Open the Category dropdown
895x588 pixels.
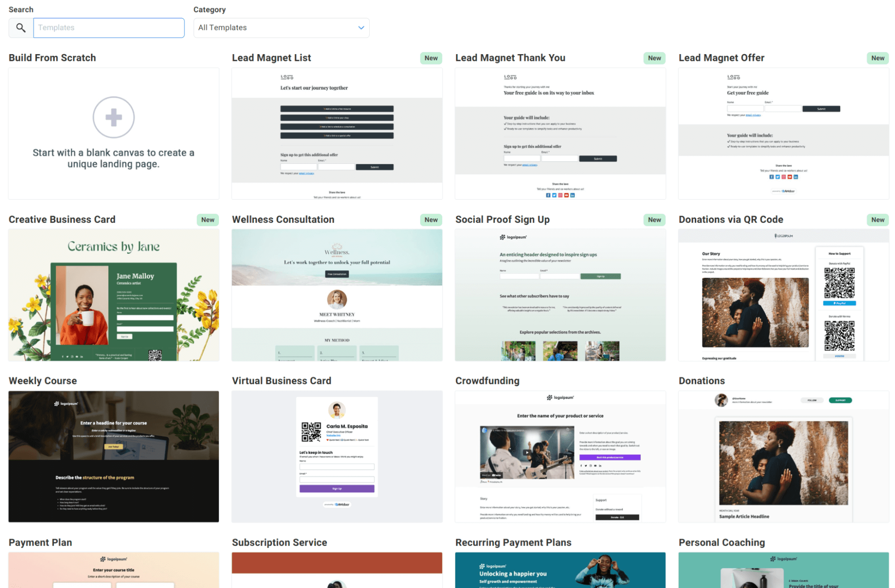pos(281,27)
